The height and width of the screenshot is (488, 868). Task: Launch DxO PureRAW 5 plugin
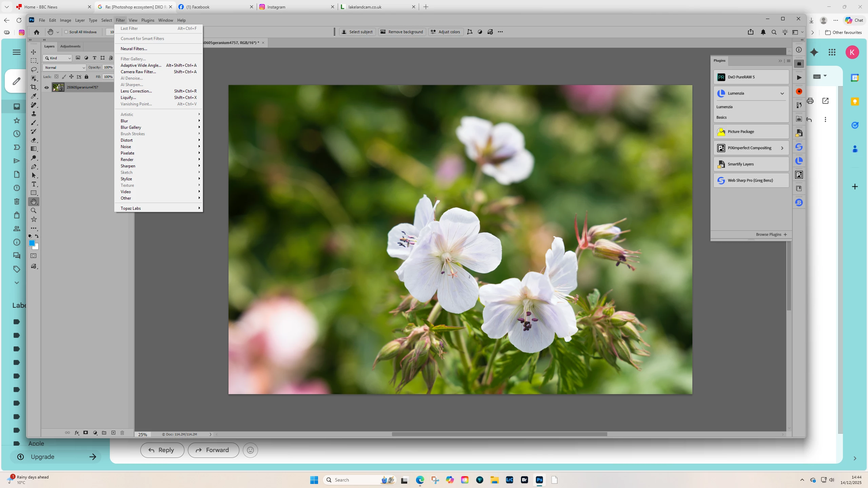coord(751,77)
